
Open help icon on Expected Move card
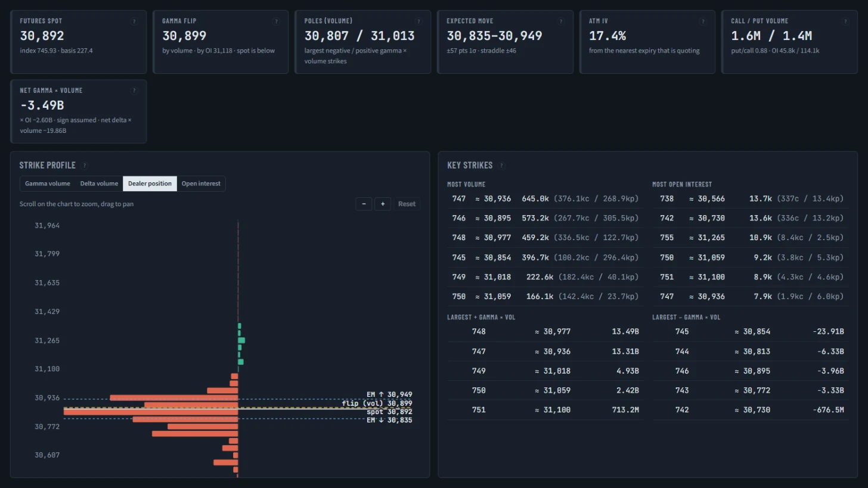pyautogui.click(x=561, y=21)
